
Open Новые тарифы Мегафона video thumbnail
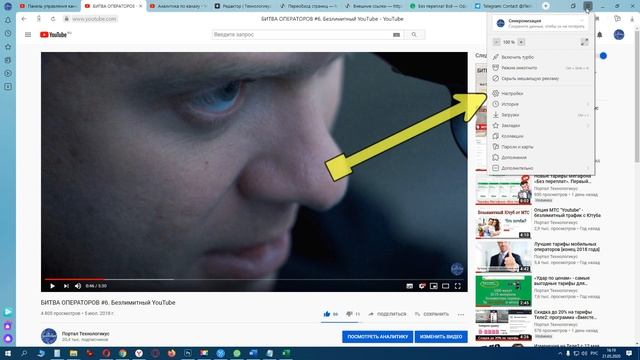point(503,189)
